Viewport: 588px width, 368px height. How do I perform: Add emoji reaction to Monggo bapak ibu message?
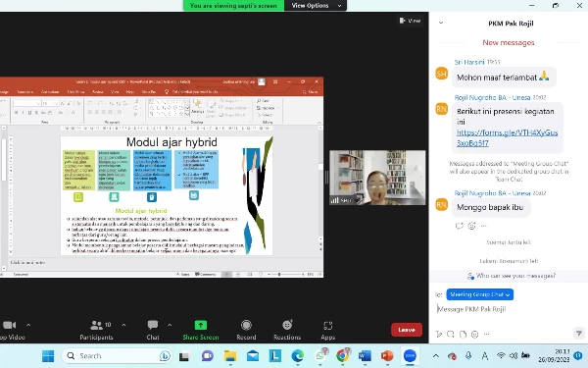(x=471, y=226)
